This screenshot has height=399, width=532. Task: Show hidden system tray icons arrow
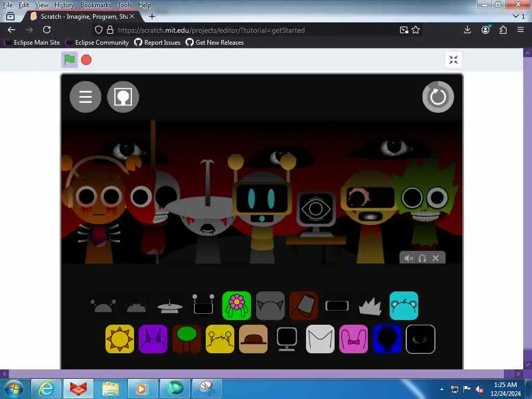(442, 389)
